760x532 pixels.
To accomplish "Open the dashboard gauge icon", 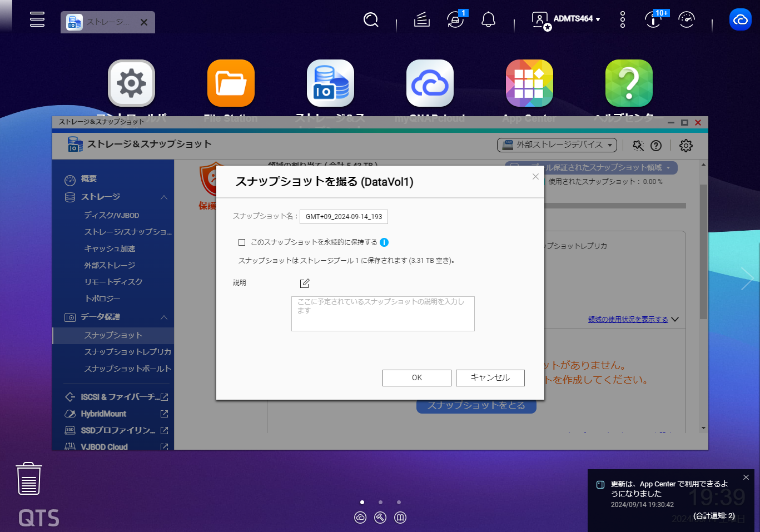I will 687,20.
